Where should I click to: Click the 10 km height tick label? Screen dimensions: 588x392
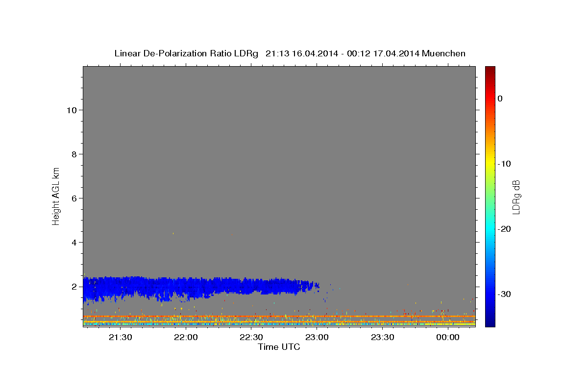pos(71,110)
